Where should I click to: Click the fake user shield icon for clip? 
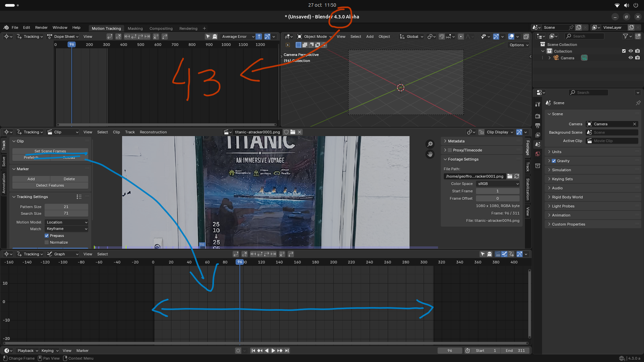click(x=286, y=132)
